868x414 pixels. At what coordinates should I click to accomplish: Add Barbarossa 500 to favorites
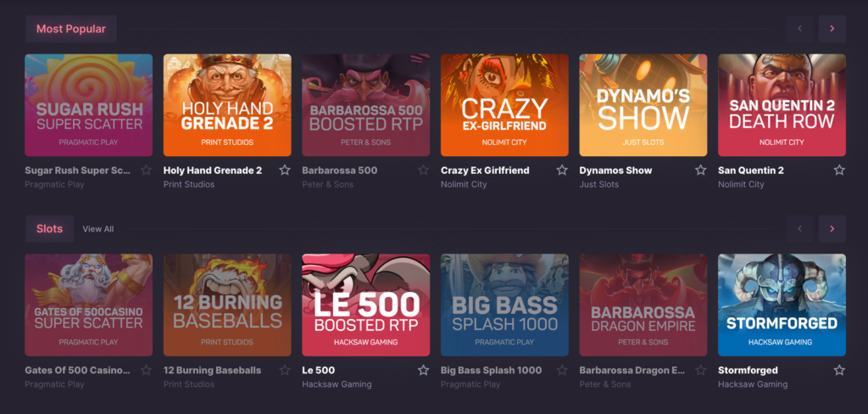(423, 171)
